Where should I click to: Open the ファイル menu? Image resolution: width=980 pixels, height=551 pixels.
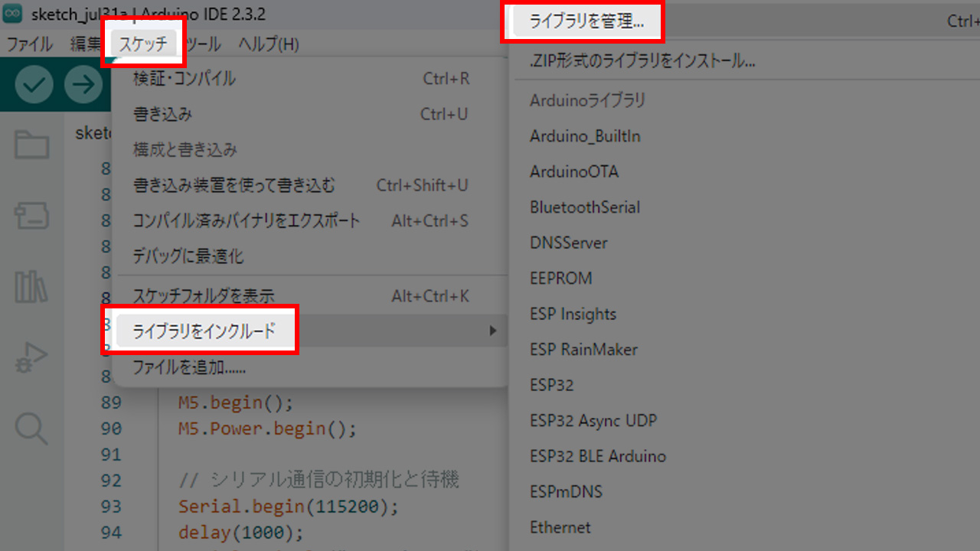(29, 44)
